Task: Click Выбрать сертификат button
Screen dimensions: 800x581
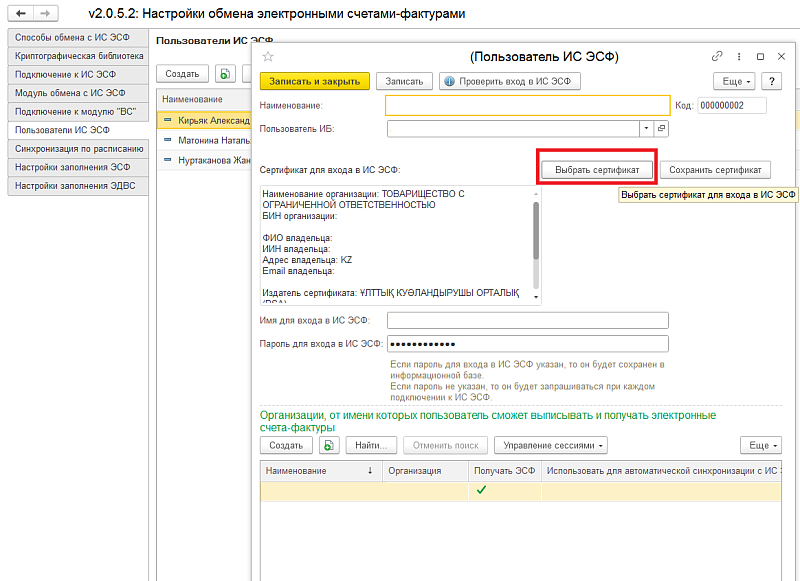Action: [597, 170]
